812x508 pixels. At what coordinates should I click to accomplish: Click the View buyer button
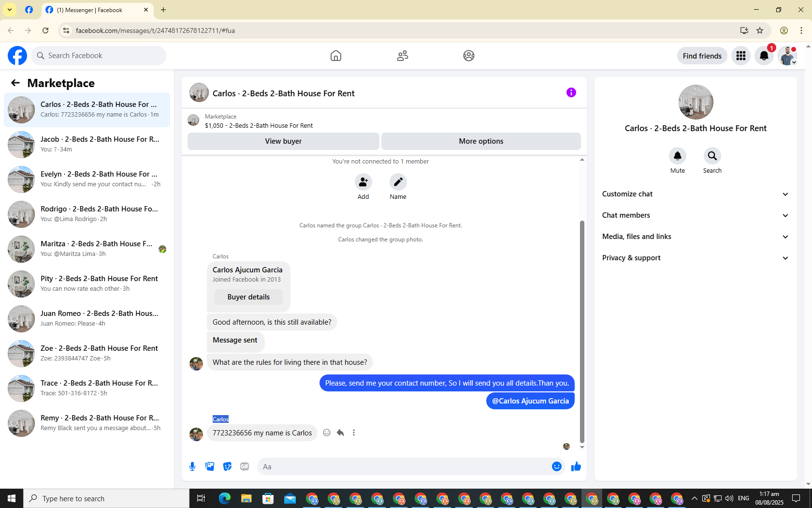[283, 141]
